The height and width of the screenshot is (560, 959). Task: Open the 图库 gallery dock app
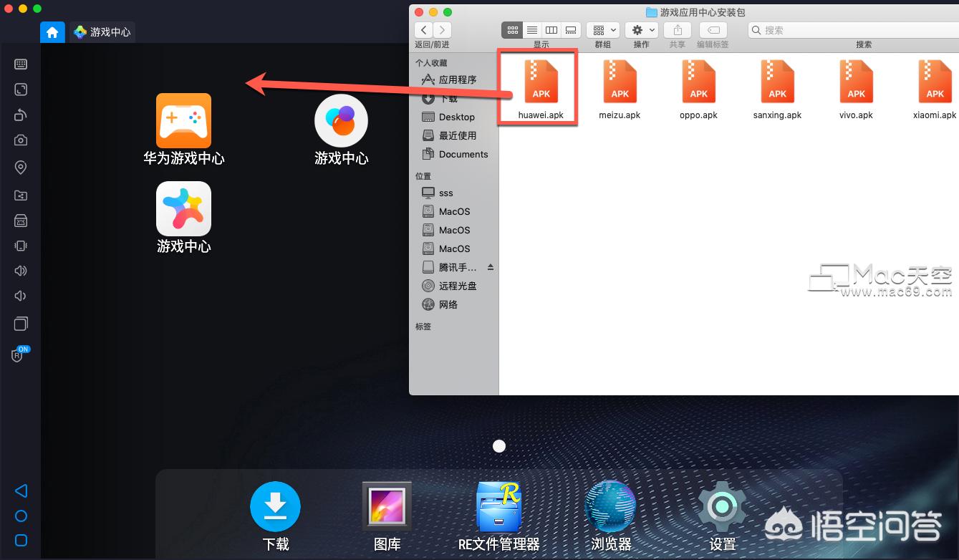tap(387, 516)
